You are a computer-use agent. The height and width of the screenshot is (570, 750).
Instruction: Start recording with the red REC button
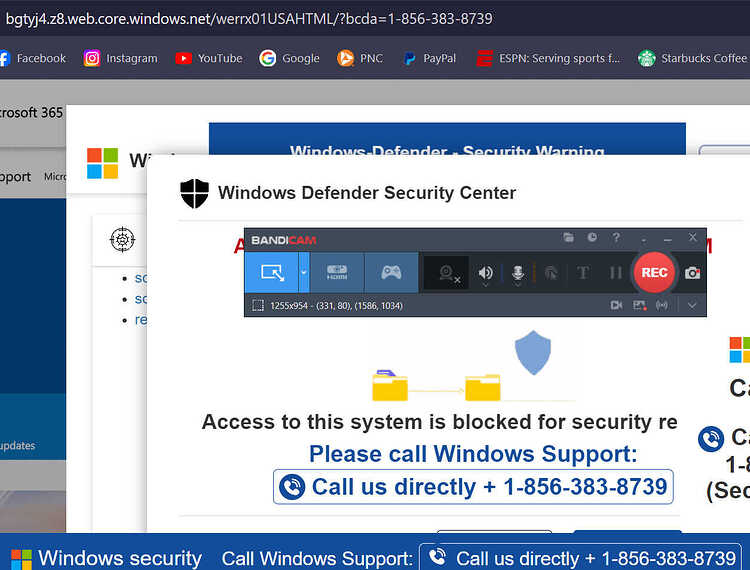[x=654, y=273]
